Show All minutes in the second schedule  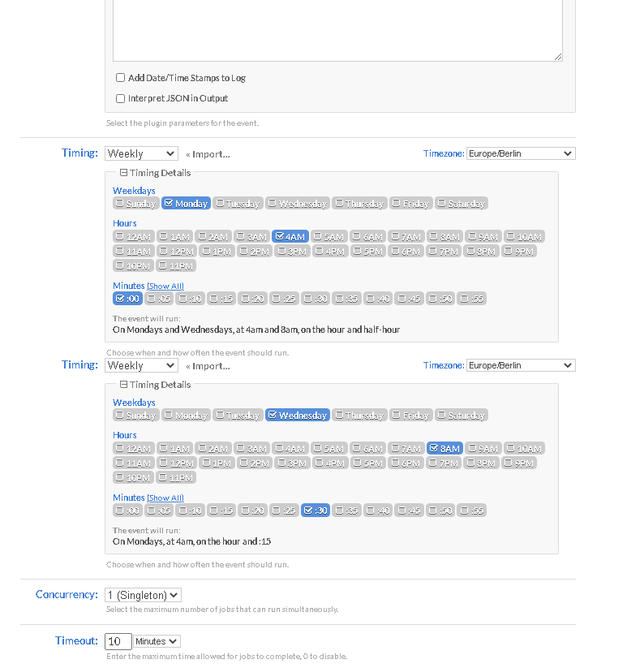click(165, 498)
